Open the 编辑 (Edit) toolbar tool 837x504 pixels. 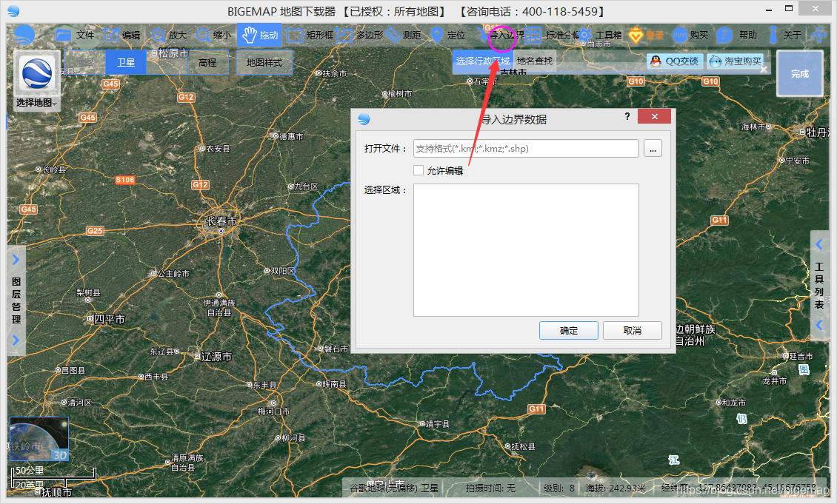point(121,36)
